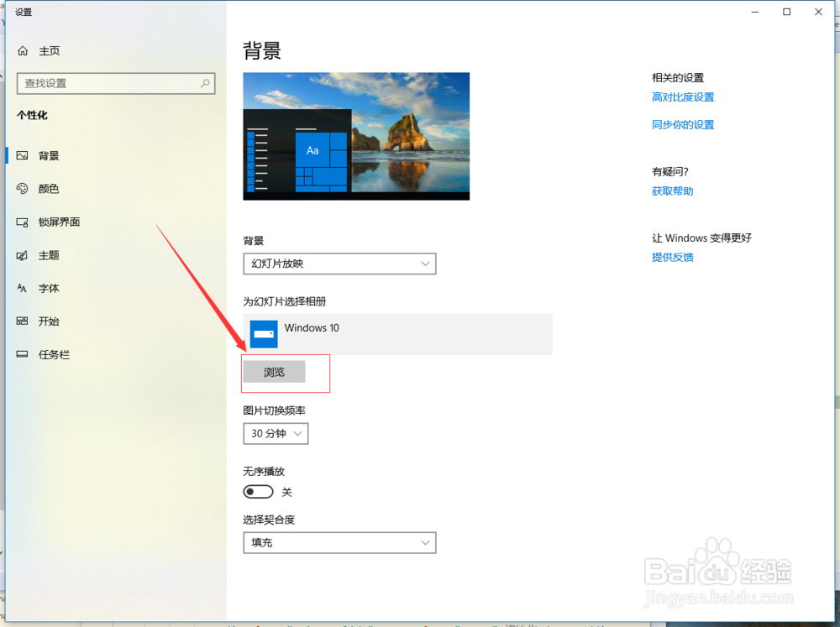Screen dimensions: 840x627
Task: Minimize the Settings window
Action: coord(755,12)
